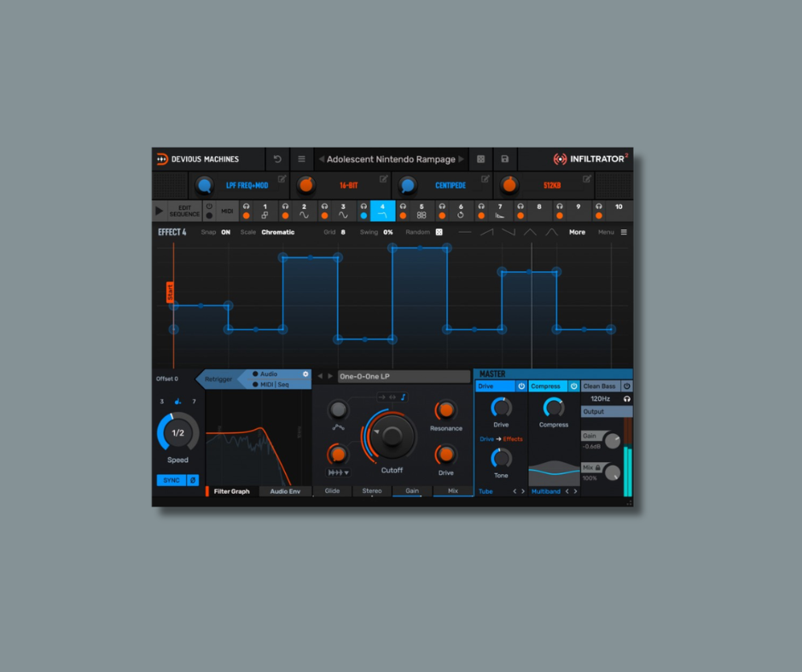
Task: Open the preset browser grid icon
Action: tap(481, 159)
